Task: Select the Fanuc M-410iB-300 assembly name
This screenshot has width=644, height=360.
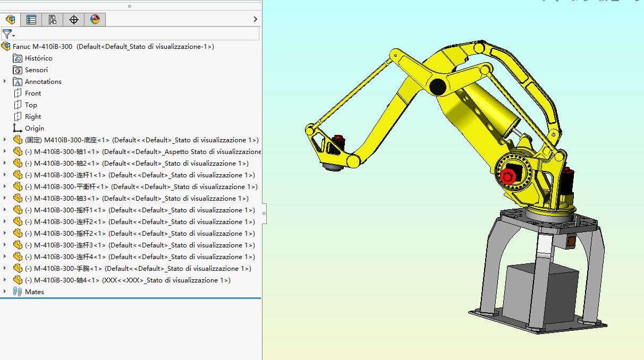Action: (x=113, y=47)
